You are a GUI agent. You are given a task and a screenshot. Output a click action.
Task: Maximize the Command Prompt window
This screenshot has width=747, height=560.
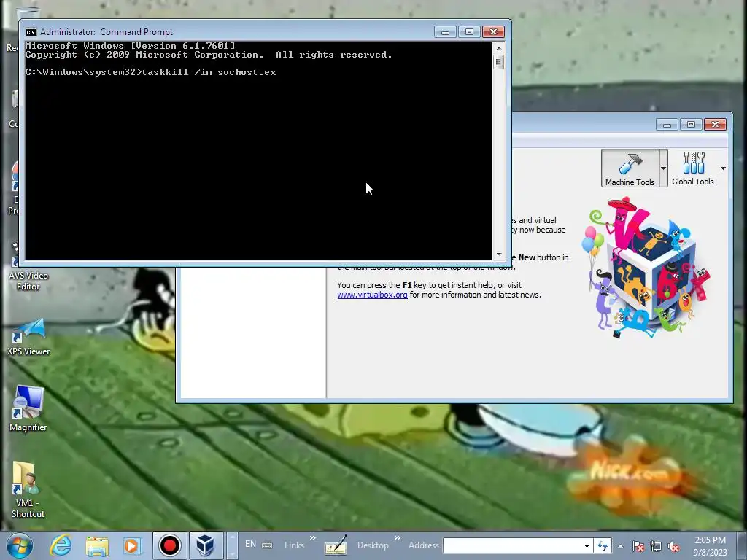pos(469,32)
